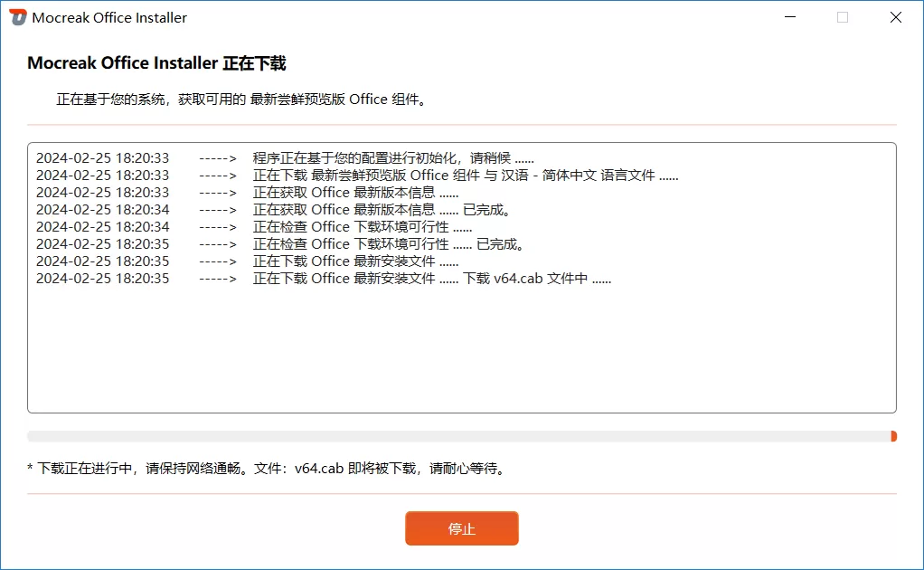The width and height of the screenshot is (924, 570).
Task: Select the status text mentioning v64.cab 即将被下载
Action: 262,468
